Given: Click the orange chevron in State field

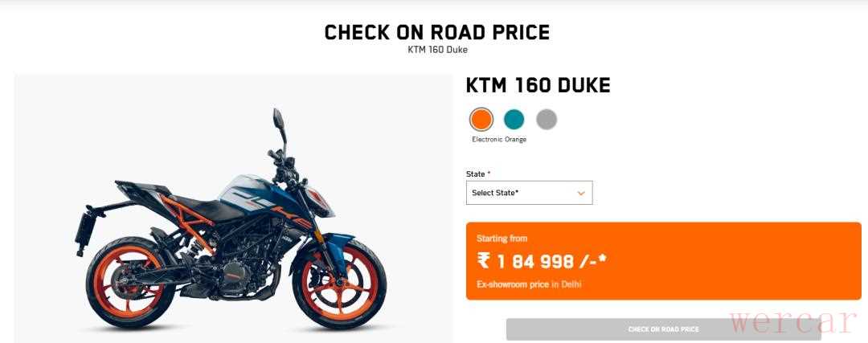Looking at the screenshot, I should tap(581, 194).
